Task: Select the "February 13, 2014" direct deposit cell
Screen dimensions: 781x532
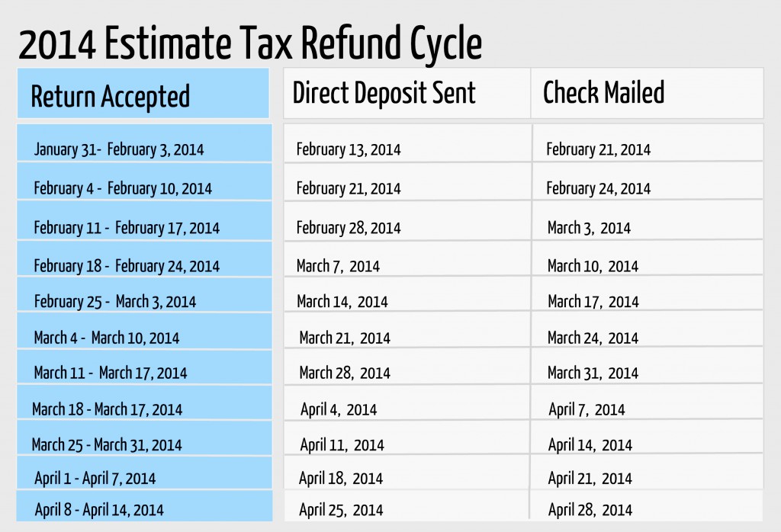Action: click(x=349, y=149)
